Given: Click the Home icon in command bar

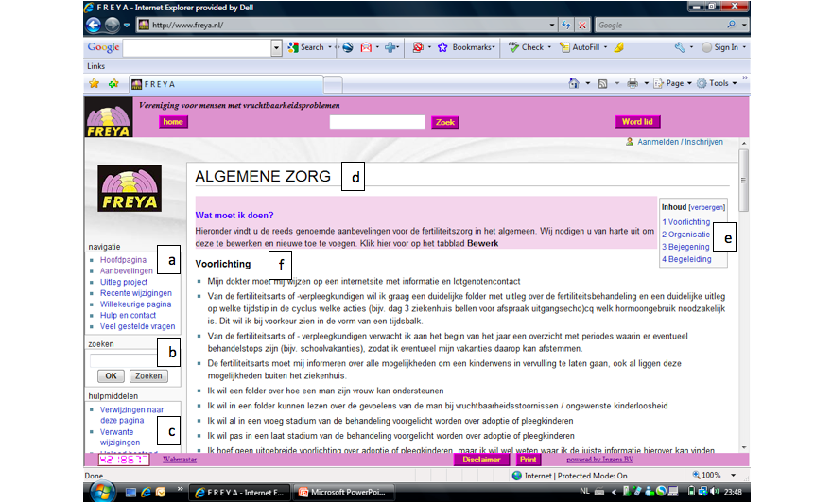Looking at the screenshot, I should (x=574, y=83).
